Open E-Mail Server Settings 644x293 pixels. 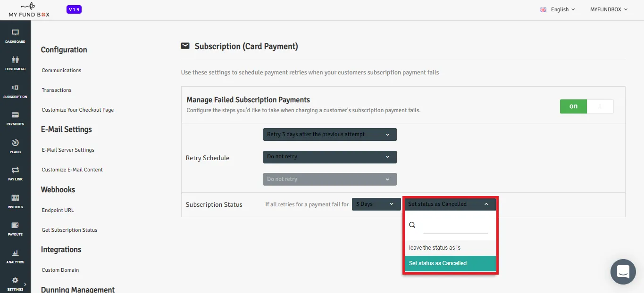click(68, 150)
